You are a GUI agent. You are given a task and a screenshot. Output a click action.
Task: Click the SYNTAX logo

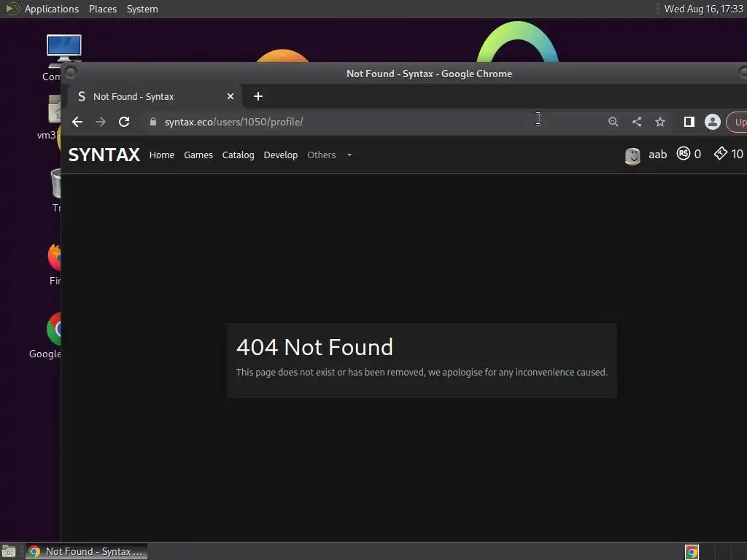pyautogui.click(x=104, y=155)
